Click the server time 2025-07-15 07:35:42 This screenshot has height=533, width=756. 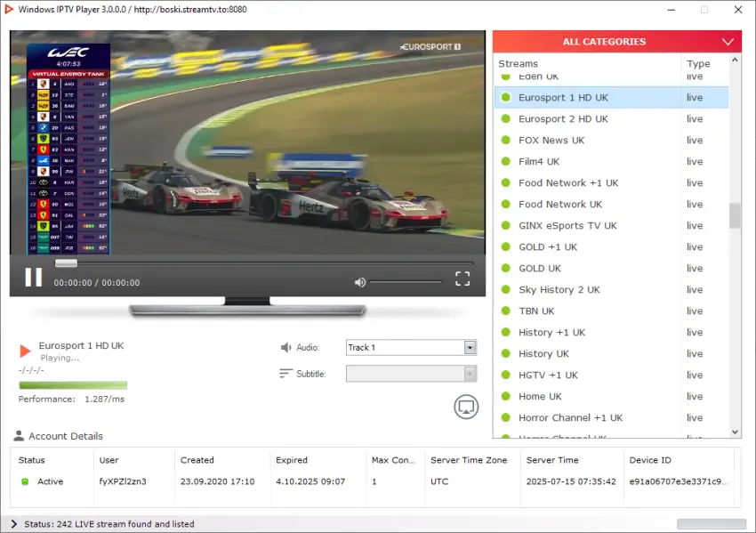tap(571, 481)
